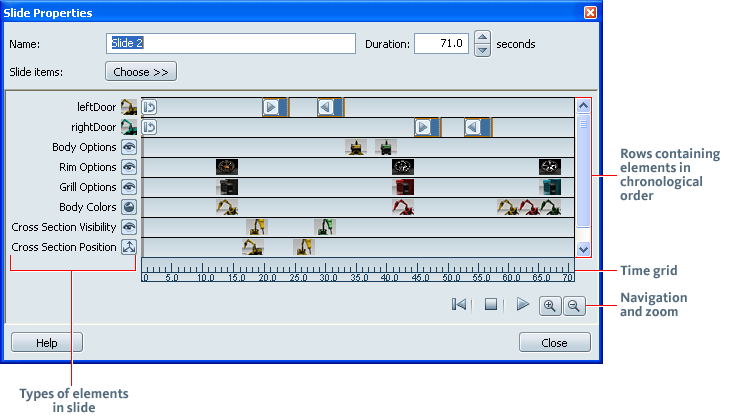Decrease the duration with the down stepper
The width and height of the screenshot is (729, 420).
pos(483,50)
